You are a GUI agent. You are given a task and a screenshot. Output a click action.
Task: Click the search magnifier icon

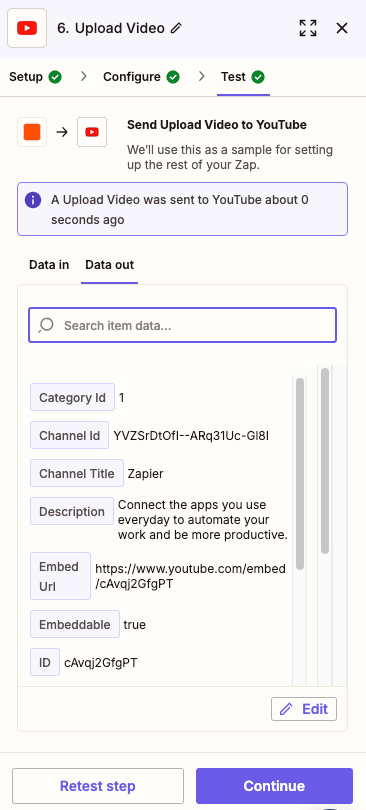(x=46, y=325)
